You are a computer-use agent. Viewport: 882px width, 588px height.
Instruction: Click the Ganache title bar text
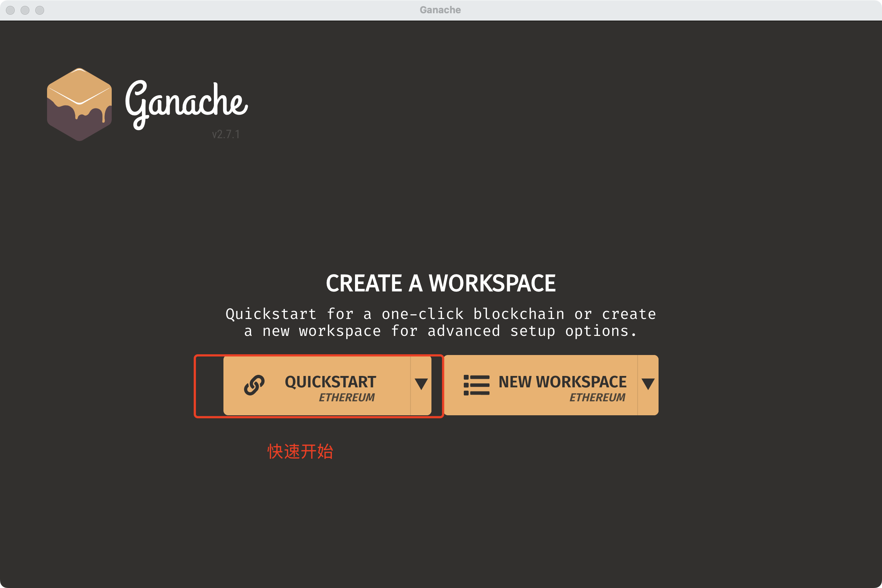[x=440, y=10]
